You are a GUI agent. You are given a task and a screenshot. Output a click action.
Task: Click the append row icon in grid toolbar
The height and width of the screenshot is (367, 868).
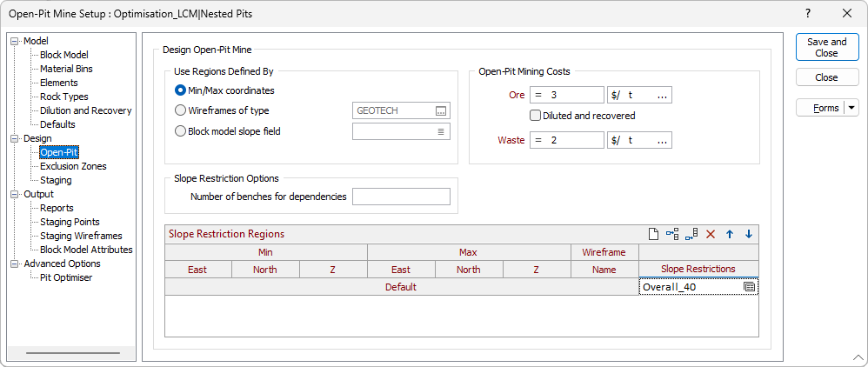[x=691, y=234]
